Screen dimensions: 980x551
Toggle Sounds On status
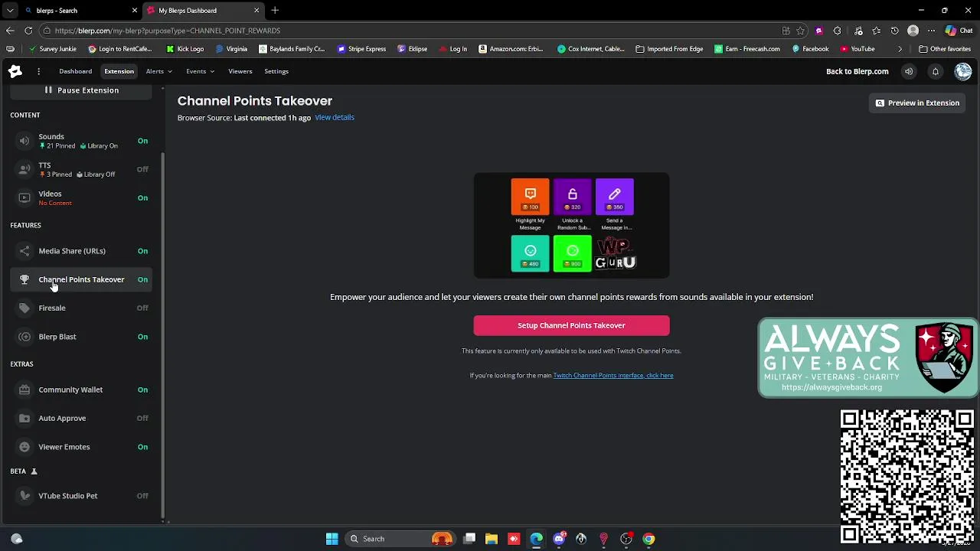pyautogui.click(x=142, y=141)
